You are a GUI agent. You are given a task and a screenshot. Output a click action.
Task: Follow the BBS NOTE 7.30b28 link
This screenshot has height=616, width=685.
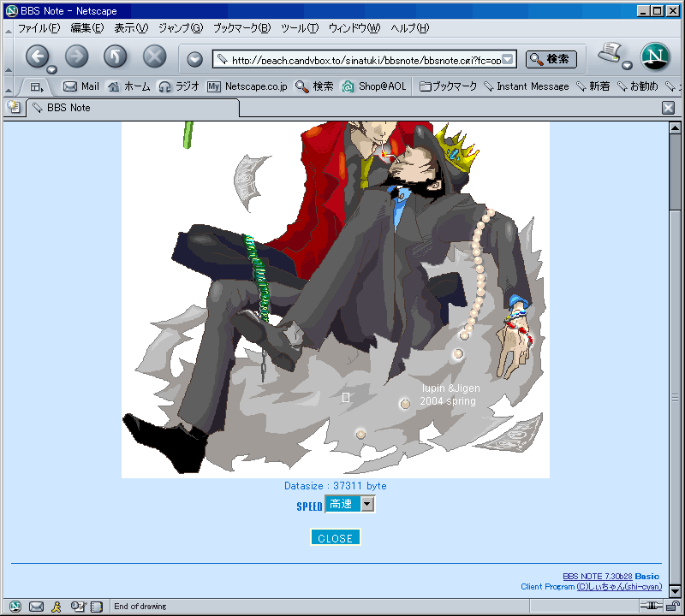pos(597,577)
